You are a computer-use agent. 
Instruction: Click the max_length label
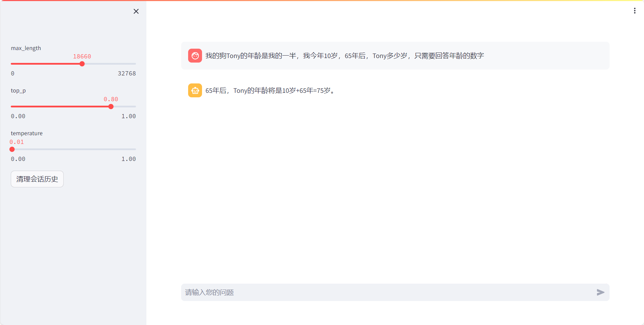(26, 48)
